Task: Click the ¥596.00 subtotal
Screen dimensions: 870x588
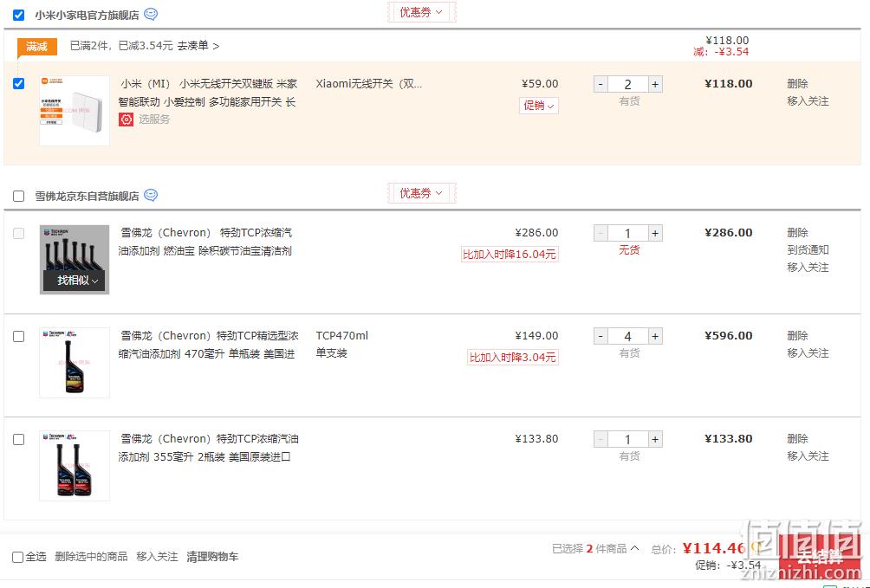Action: (x=729, y=336)
